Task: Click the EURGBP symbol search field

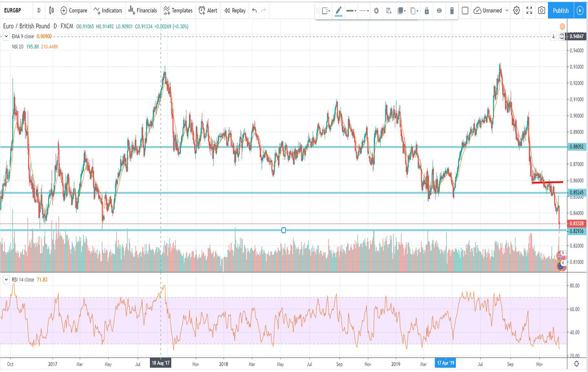Action: [x=13, y=11]
